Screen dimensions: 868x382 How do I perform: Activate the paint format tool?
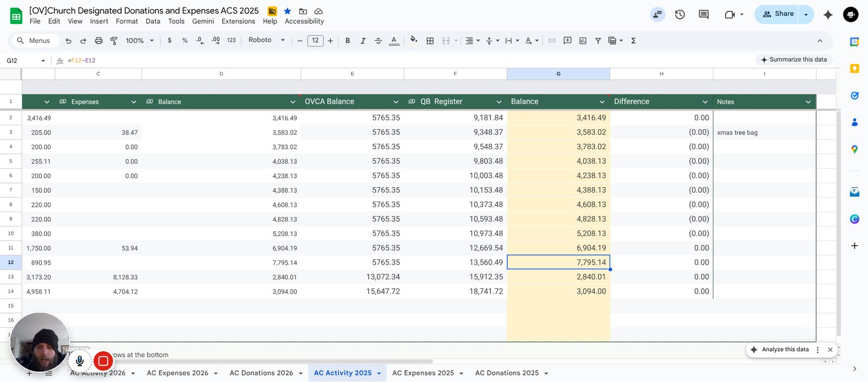(x=114, y=41)
